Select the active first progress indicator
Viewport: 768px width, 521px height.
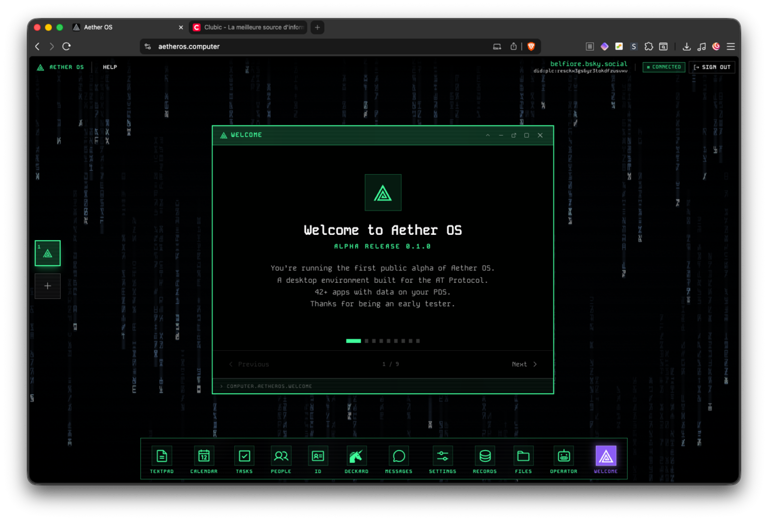353,341
